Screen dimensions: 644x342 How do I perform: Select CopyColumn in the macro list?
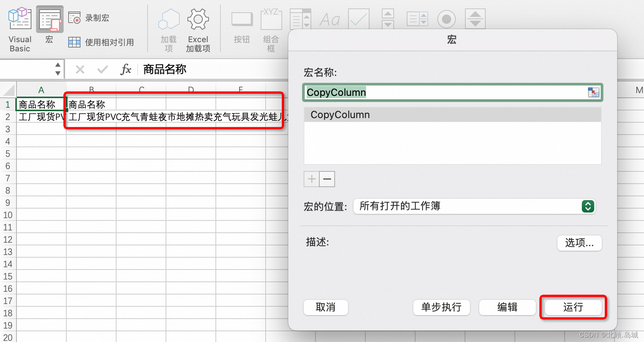tap(452, 115)
